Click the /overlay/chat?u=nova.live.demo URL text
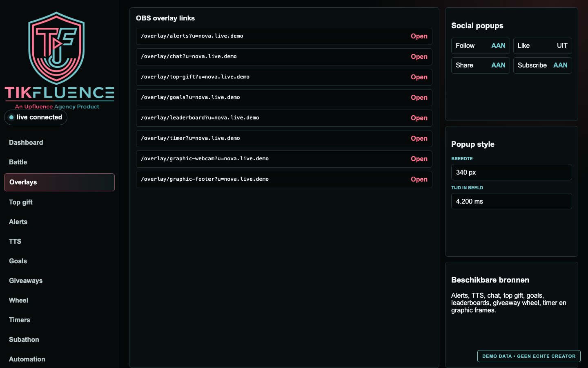588x368 pixels. pos(189,56)
